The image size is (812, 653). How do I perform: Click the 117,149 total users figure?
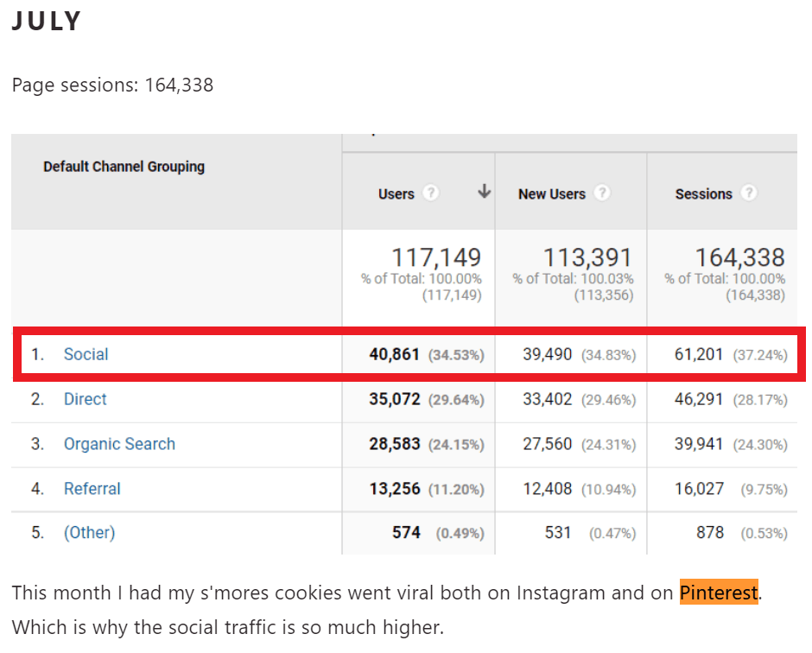[436, 257]
